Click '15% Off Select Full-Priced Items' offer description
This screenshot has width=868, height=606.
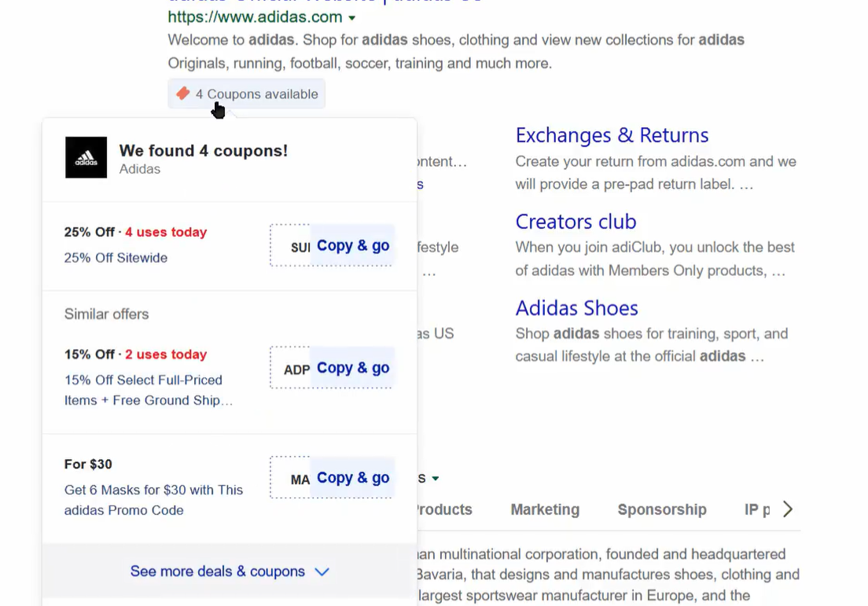click(x=148, y=390)
